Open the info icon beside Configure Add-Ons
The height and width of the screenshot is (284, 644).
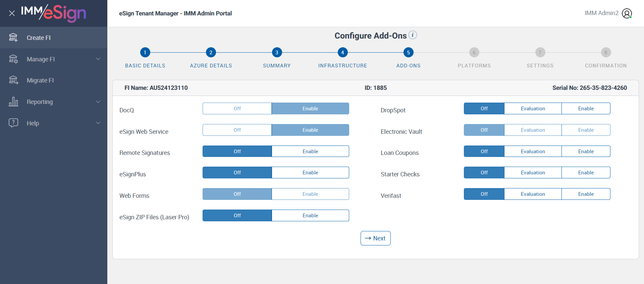(x=413, y=35)
